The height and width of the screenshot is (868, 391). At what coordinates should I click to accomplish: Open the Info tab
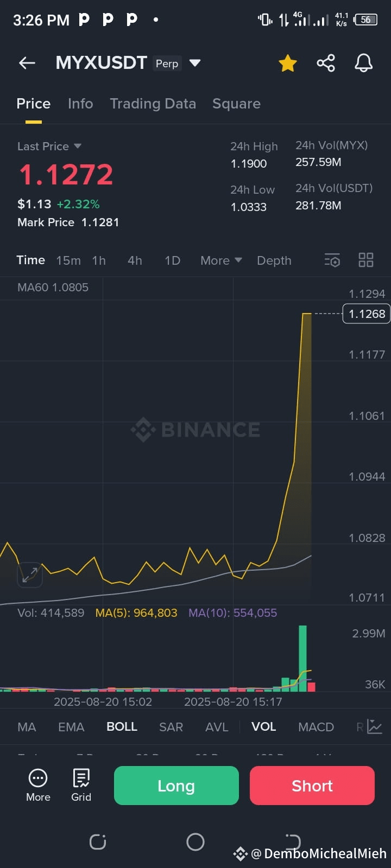(80, 104)
